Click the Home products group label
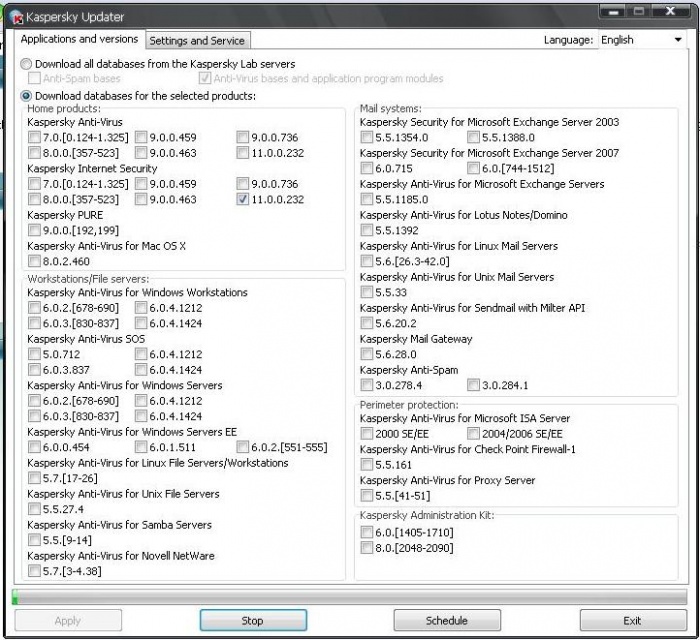This screenshot has height=640, width=700. (64, 108)
